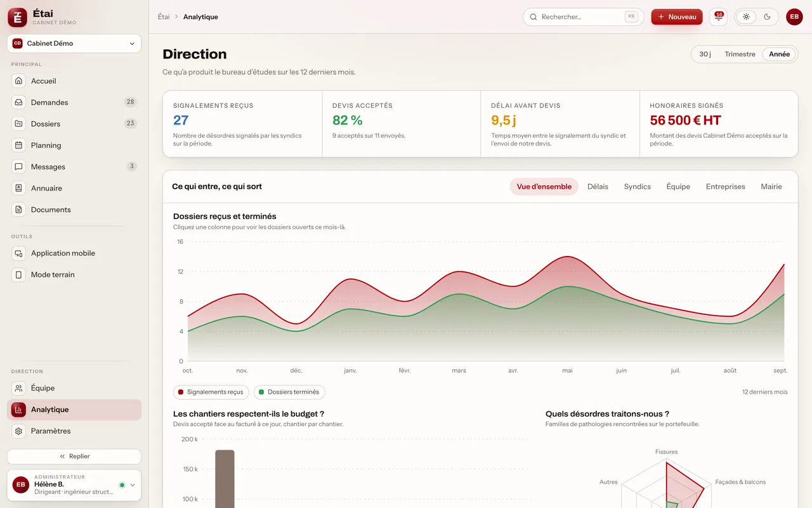812x508 pixels.
Task: Open the Cabinet Démo workspace dropdown
Action: (x=74, y=43)
